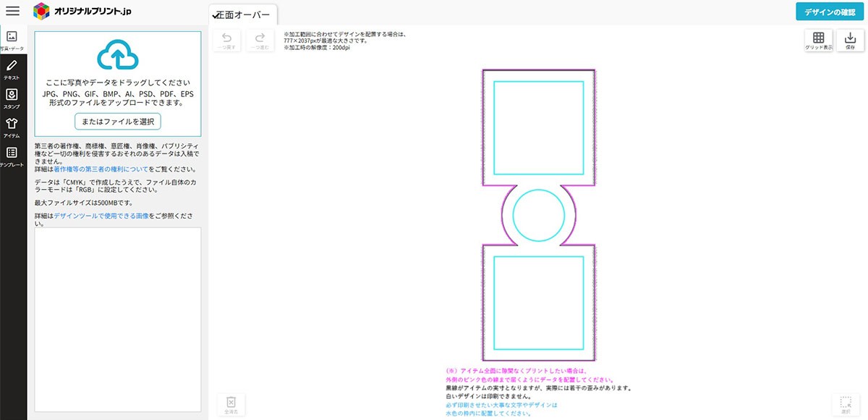Toggle the グリッド表示 grid display
The image size is (868, 420).
[x=819, y=41]
